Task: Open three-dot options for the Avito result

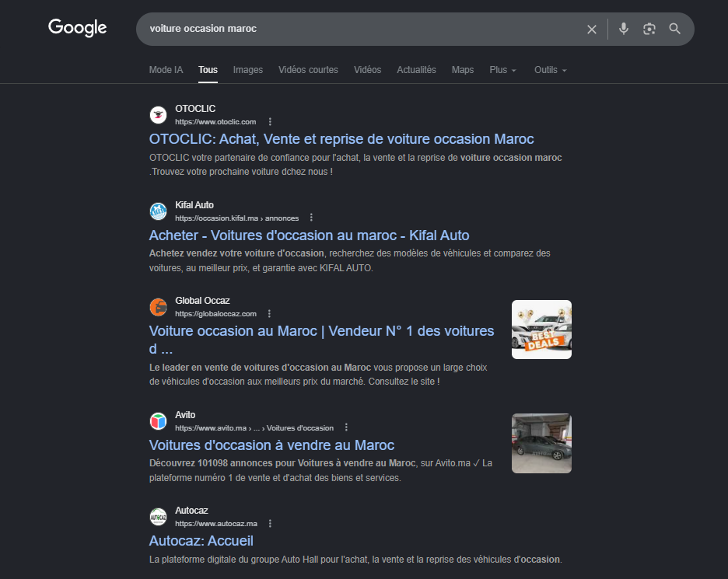Action: (x=347, y=427)
